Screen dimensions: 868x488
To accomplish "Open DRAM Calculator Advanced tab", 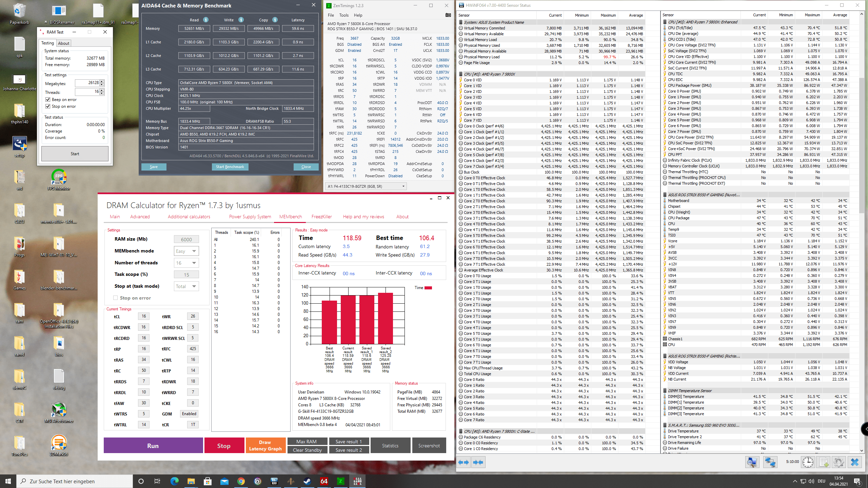I will (x=140, y=217).
